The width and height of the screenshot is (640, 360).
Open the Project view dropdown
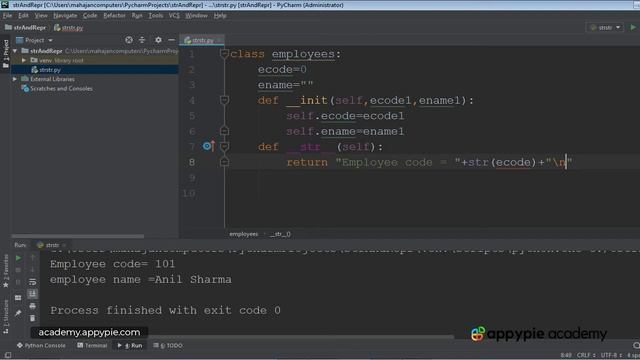(x=34, y=40)
